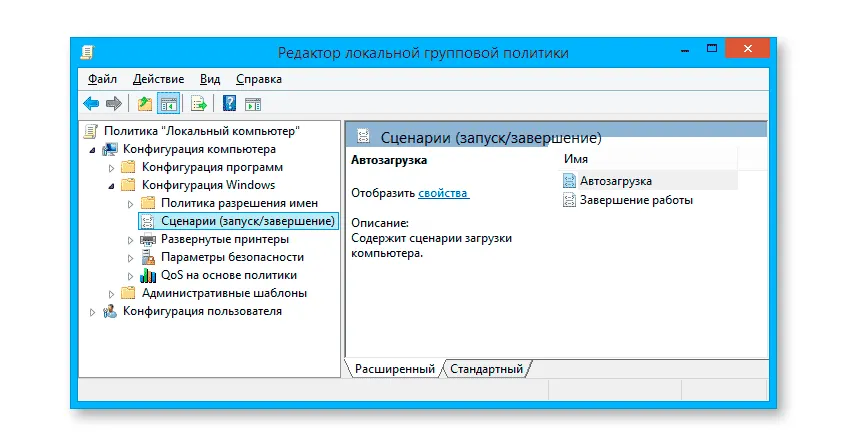Maximize the policy editor window
Viewport: 848px width, 446px height.
712,49
